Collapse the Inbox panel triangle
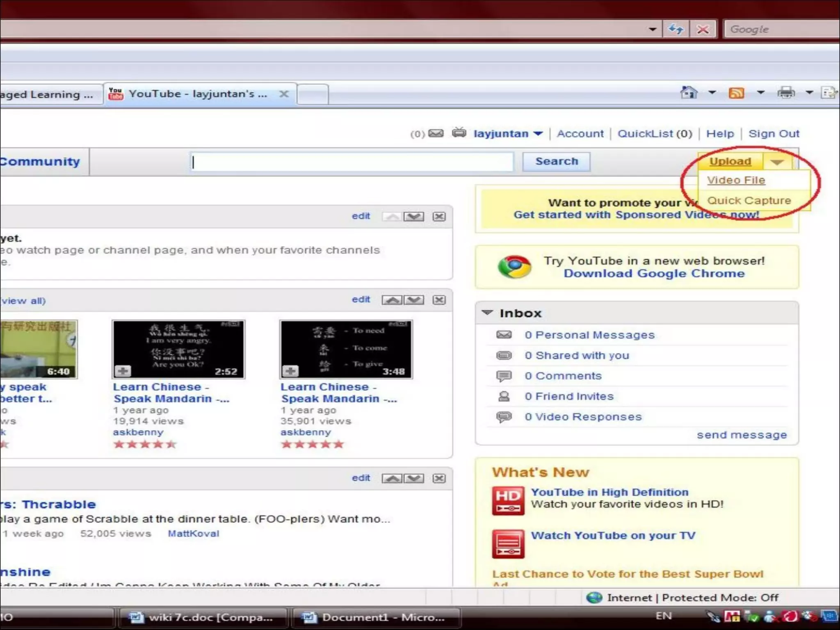Screen dimensions: 840x630 pyautogui.click(x=487, y=313)
